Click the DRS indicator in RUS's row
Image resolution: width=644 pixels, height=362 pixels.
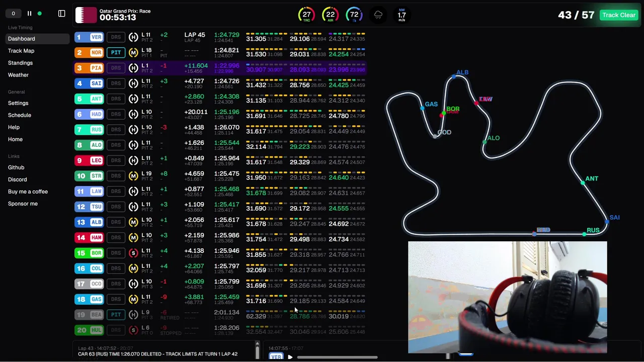[116, 130]
